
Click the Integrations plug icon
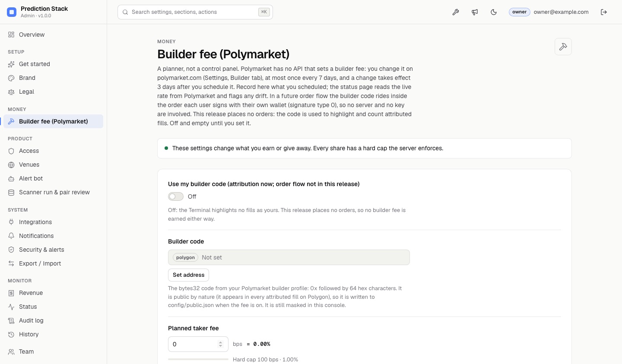pos(11,222)
